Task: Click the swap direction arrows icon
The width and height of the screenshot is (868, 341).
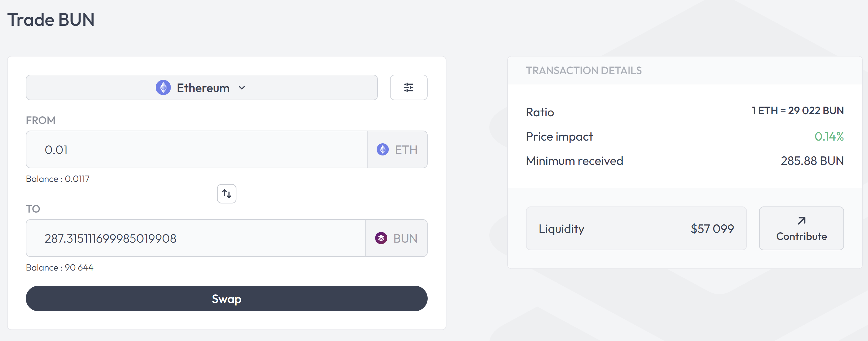Action: tap(226, 194)
